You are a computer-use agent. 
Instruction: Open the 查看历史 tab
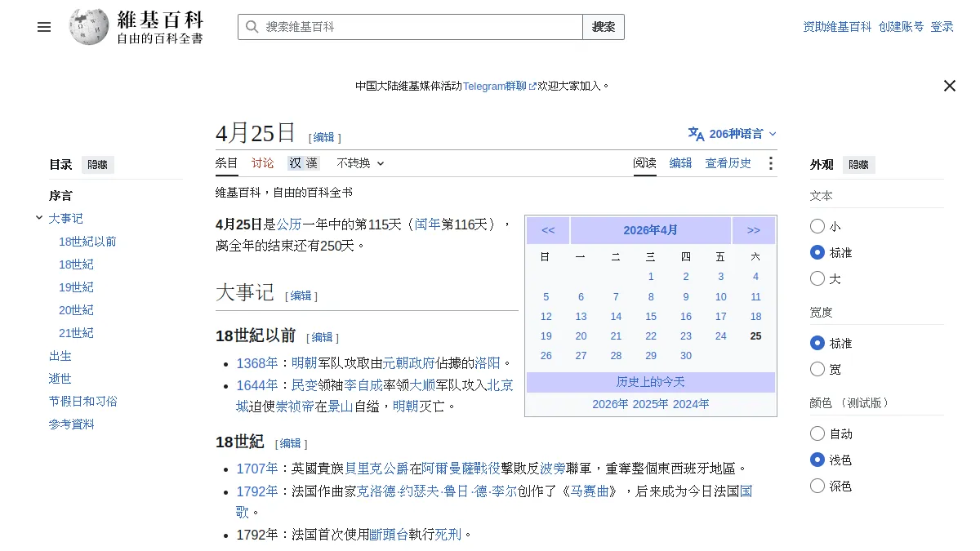pyautogui.click(x=728, y=163)
